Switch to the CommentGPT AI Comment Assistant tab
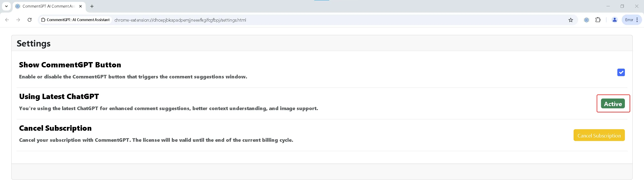The width and height of the screenshot is (644, 188). pos(49,6)
